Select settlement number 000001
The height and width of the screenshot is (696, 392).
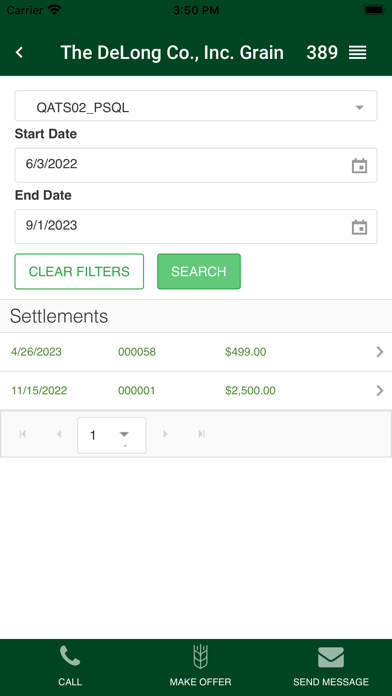(x=137, y=391)
